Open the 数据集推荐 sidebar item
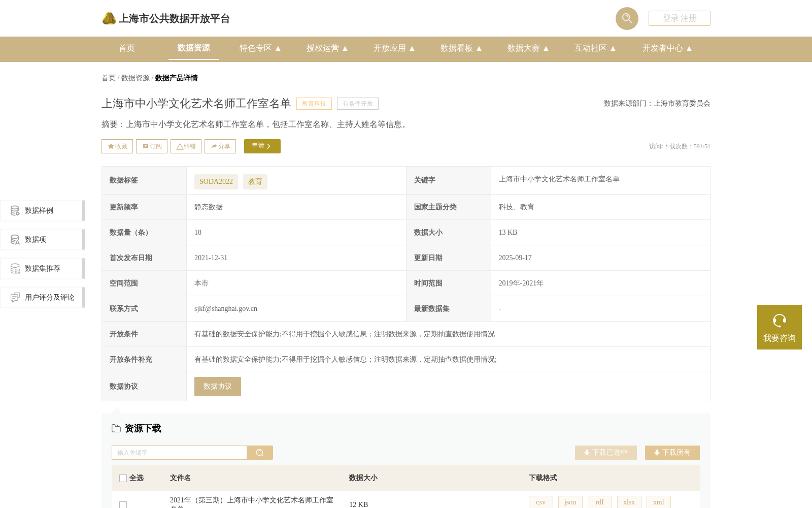Viewport: 812px width, 508px height. [43, 268]
